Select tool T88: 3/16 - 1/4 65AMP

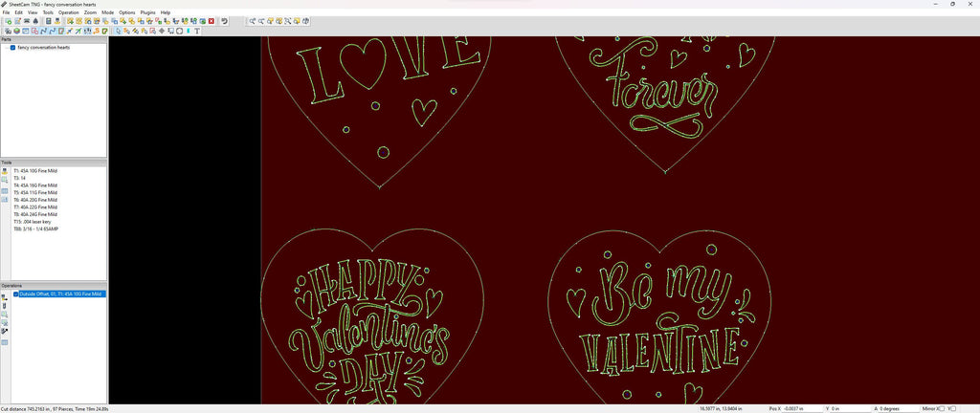36,228
